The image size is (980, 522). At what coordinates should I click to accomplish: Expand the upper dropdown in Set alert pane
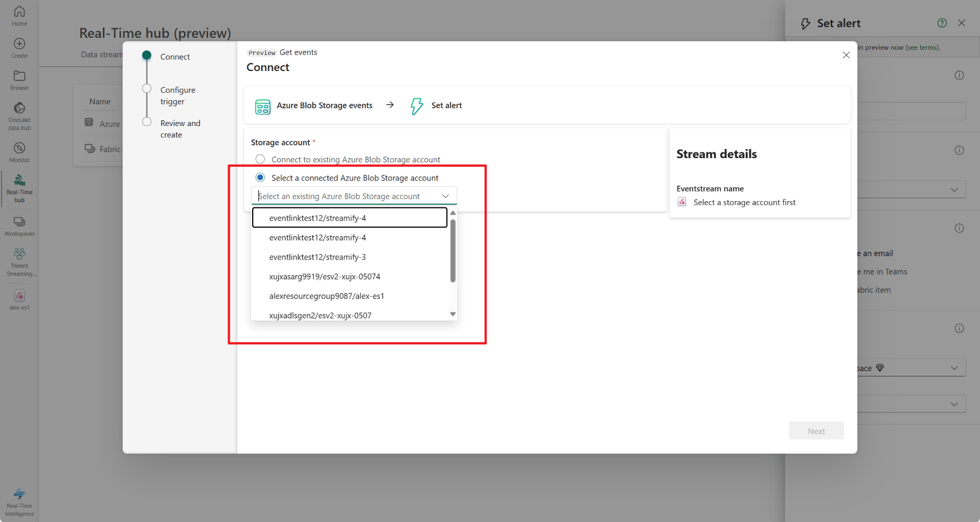click(x=954, y=190)
